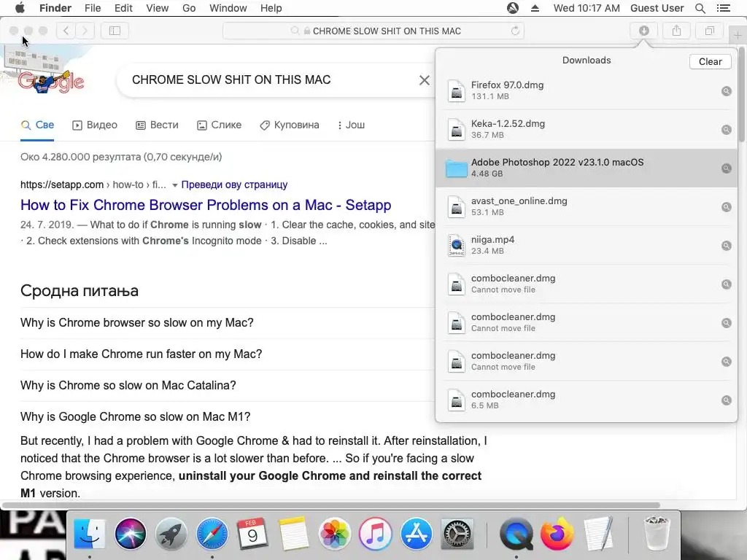Click the niiga.mp4 QuickTime file icon

point(457,245)
